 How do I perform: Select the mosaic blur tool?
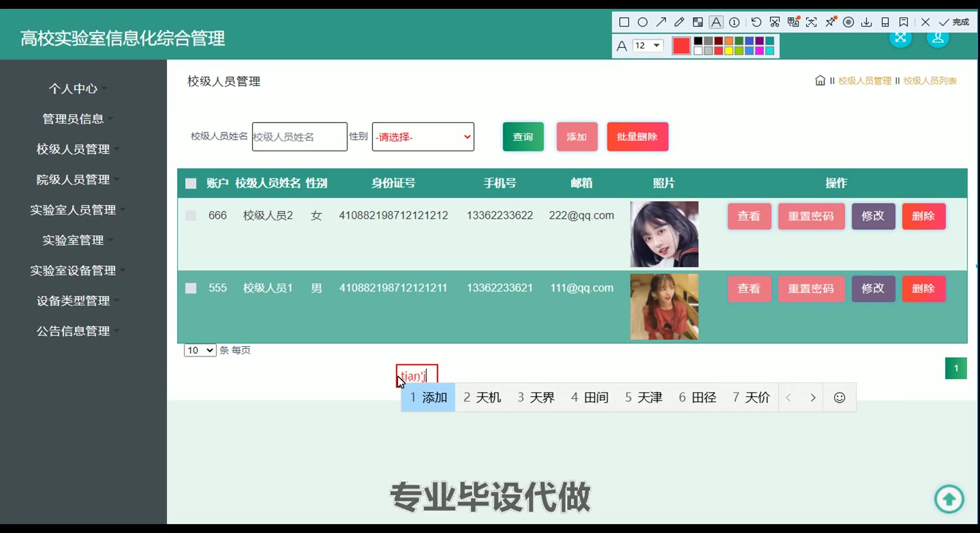click(x=697, y=22)
